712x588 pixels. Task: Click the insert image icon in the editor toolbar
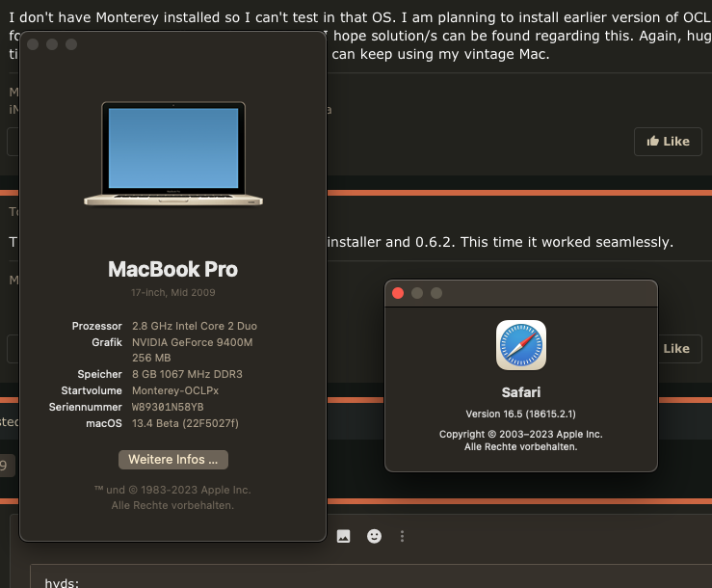coord(343,536)
